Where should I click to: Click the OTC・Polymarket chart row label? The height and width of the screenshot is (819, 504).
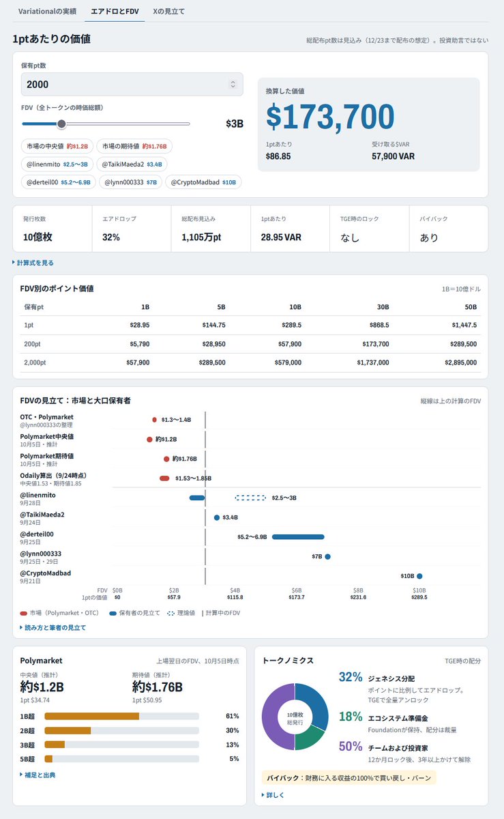pos(46,416)
